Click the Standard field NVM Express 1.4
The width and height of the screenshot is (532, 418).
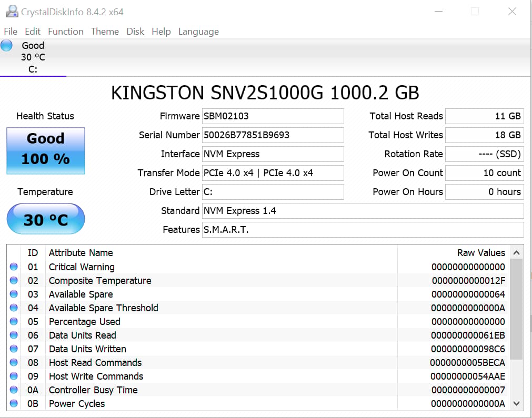click(x=363, y=211)
